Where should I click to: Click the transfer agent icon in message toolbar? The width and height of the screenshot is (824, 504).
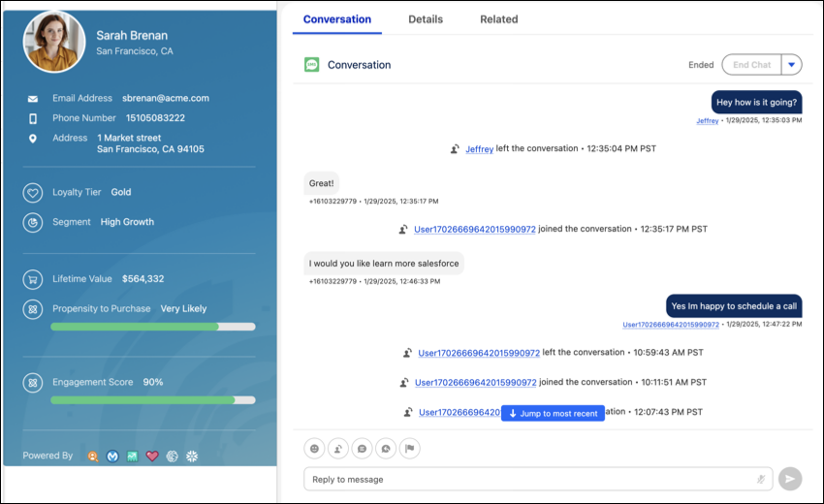point(338,449)
